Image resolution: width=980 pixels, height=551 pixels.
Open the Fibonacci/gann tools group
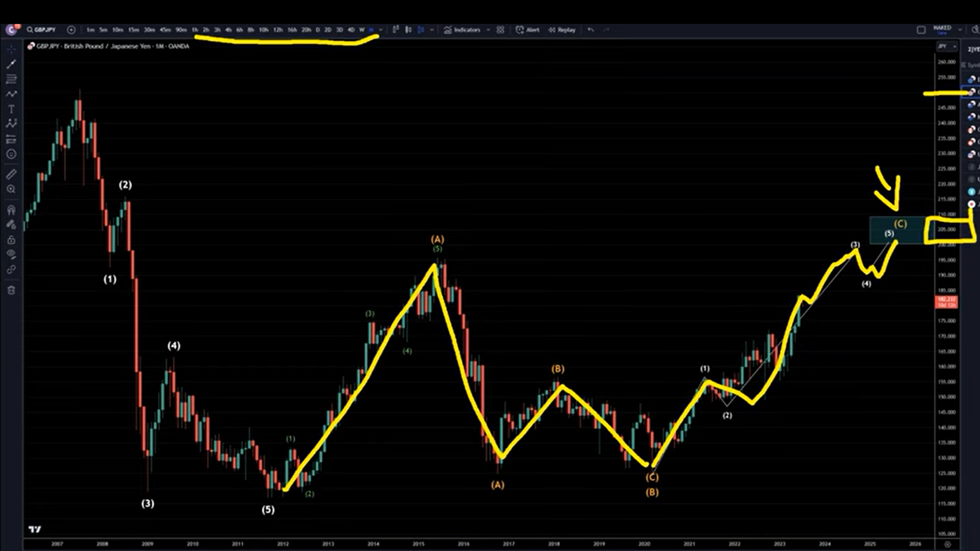point(11,79)
